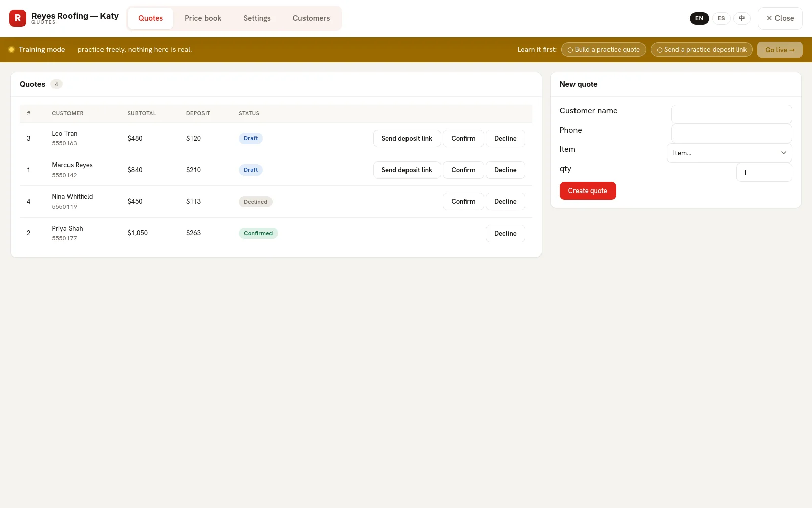Close the quotes app

tap(780, 18)
